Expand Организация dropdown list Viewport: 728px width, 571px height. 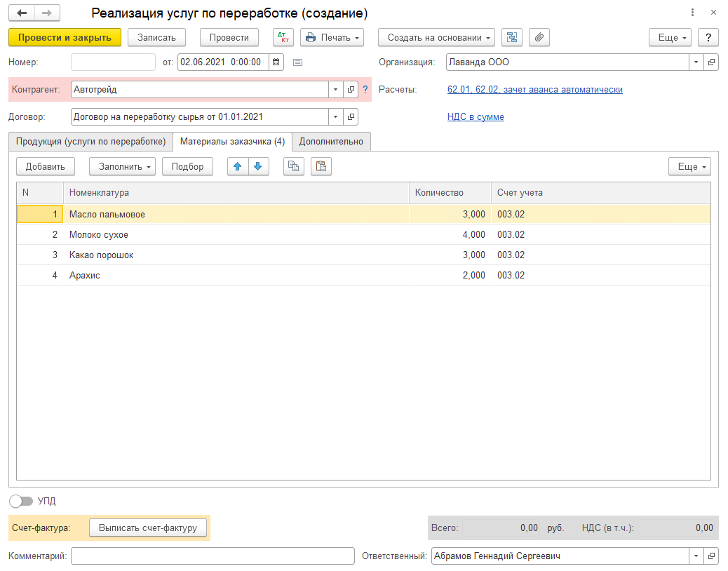pyautogui.click(x=696, y=62)
